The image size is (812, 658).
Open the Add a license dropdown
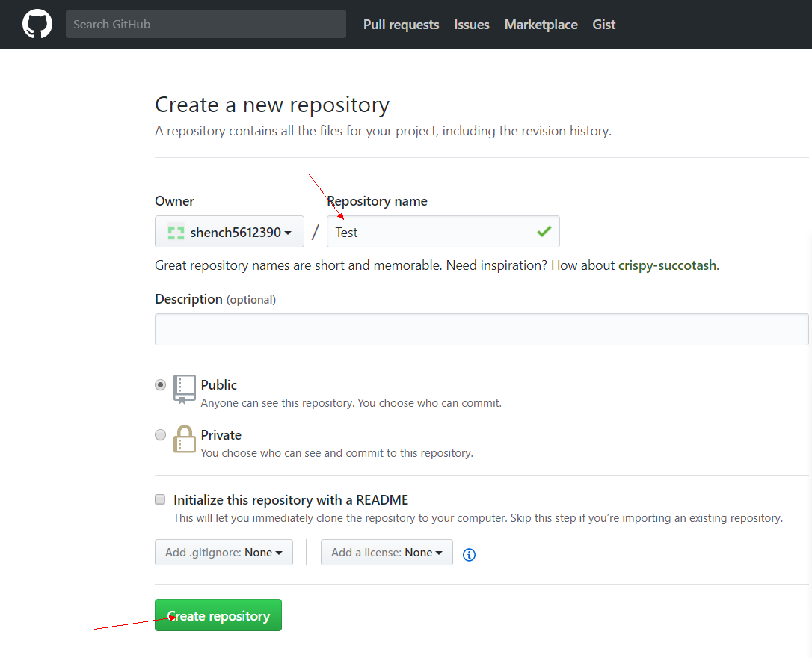387,553
